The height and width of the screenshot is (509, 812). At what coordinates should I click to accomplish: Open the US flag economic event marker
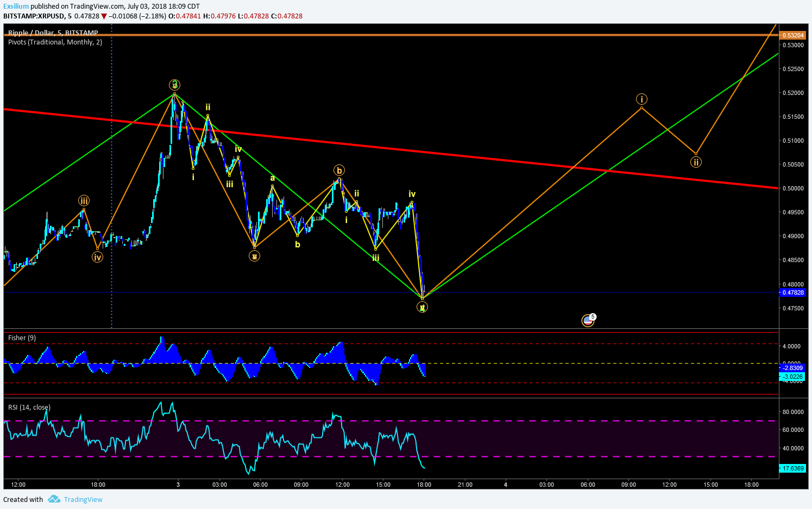588,321
